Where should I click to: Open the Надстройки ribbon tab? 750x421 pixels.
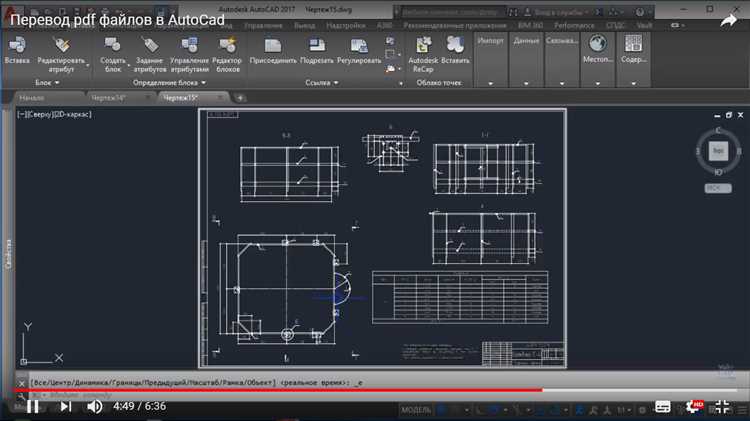tap(346, 25)
